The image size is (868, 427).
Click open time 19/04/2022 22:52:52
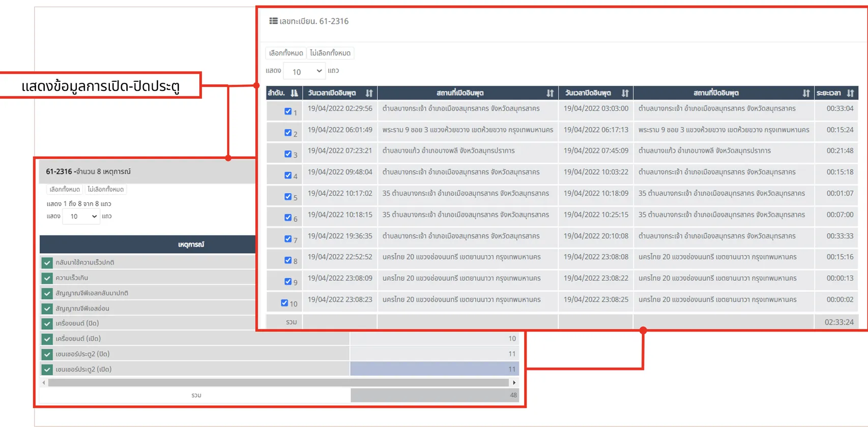340,257
